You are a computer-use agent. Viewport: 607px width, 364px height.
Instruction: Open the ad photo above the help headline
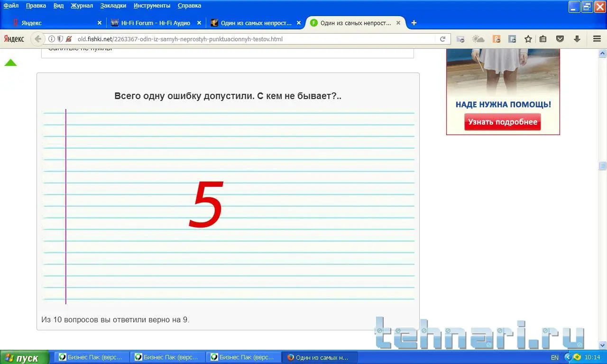coord(503,72)
